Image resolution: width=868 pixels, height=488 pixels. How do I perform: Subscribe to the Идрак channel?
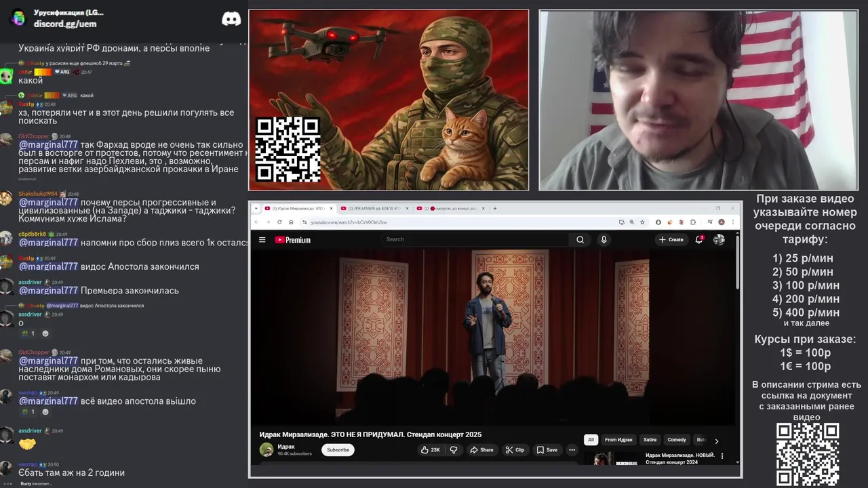pos(338,449)
